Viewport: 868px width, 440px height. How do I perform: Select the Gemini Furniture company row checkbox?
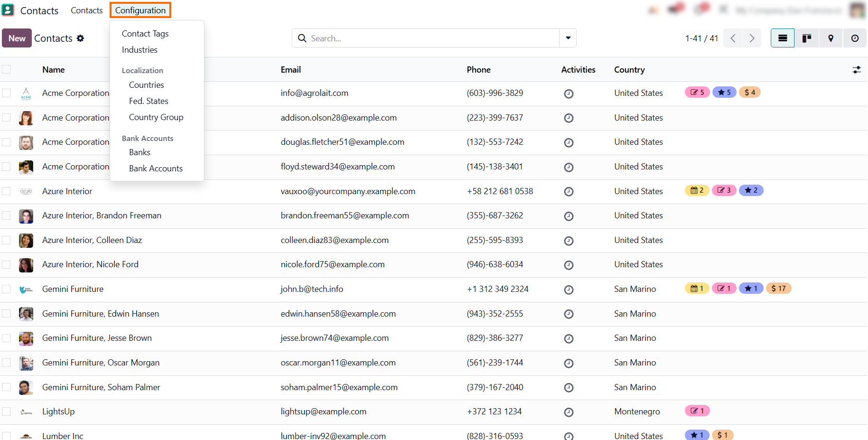6,289
